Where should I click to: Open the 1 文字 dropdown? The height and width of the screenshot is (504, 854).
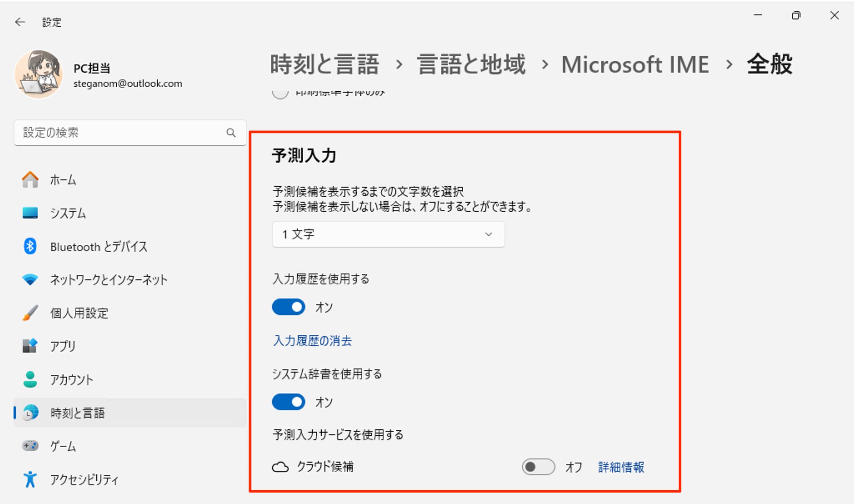point(388,234)
